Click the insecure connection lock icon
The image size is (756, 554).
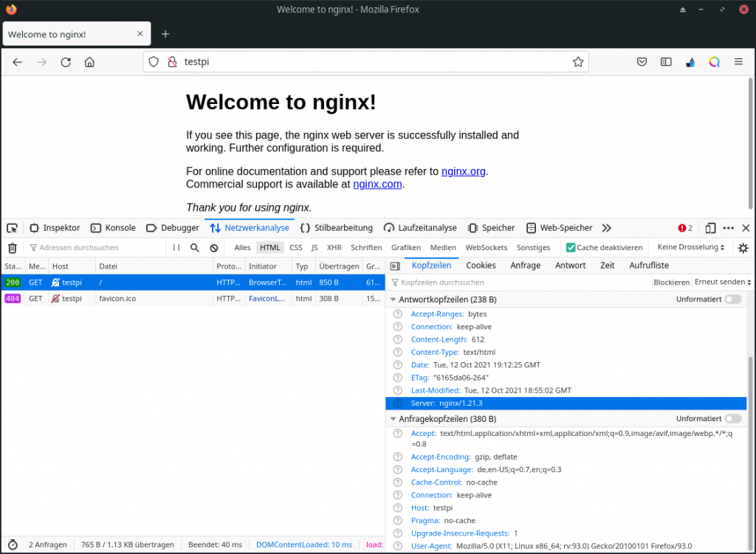coord(172,62)
